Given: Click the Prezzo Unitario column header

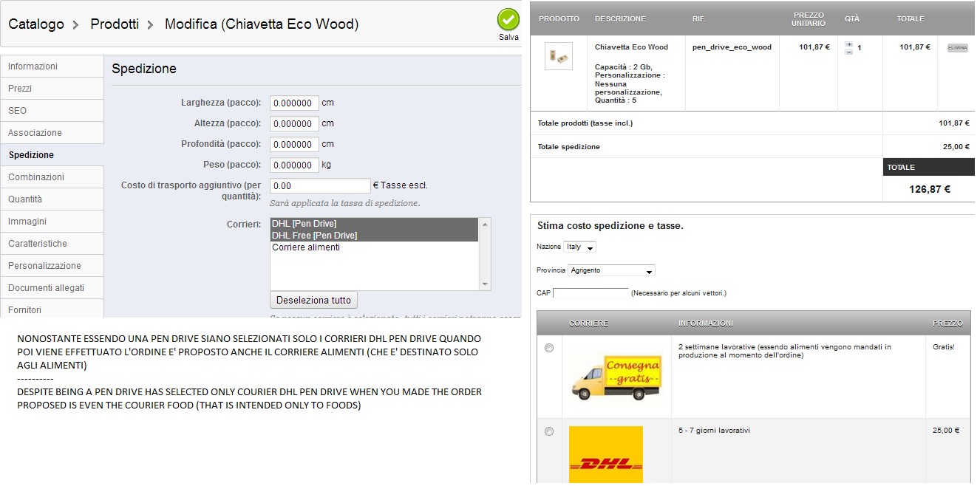Looking at the screenshot, I should pos(809,19).
